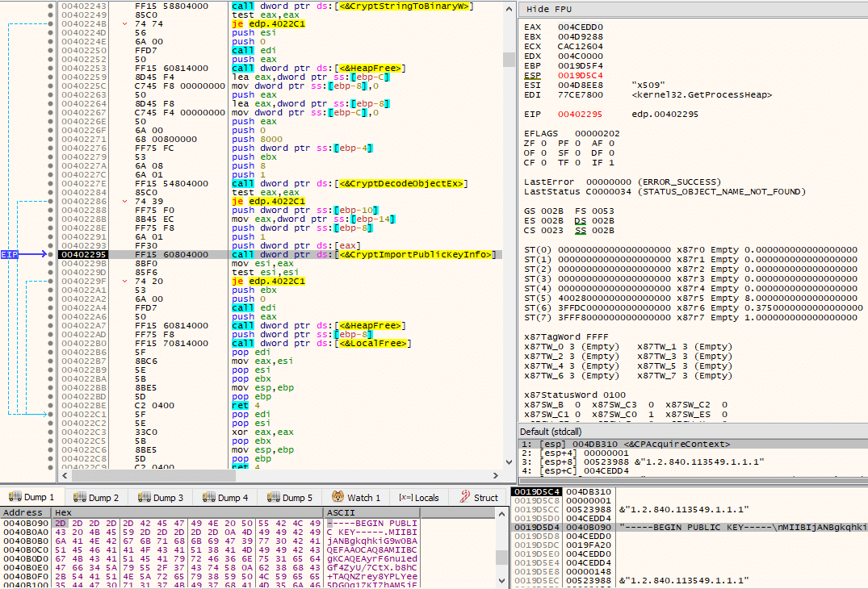Click the memory icon on Dump 1 tab

tap(15, 497)
